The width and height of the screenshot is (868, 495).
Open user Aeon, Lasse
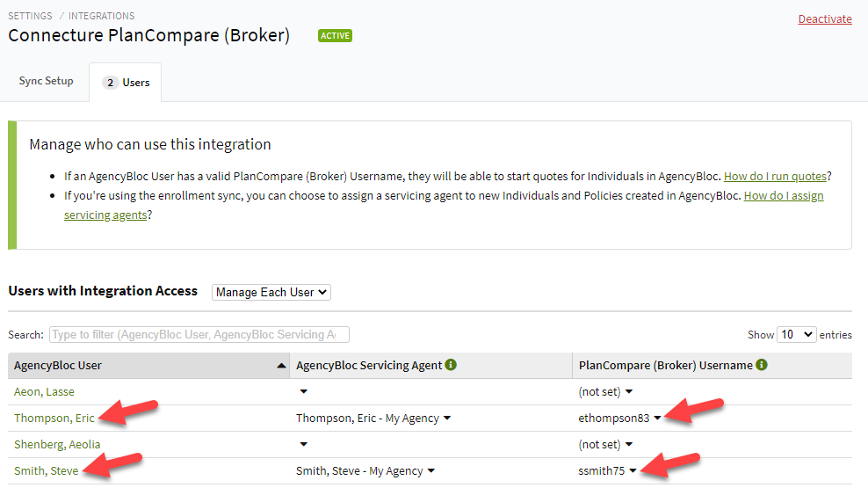[44, 391]
